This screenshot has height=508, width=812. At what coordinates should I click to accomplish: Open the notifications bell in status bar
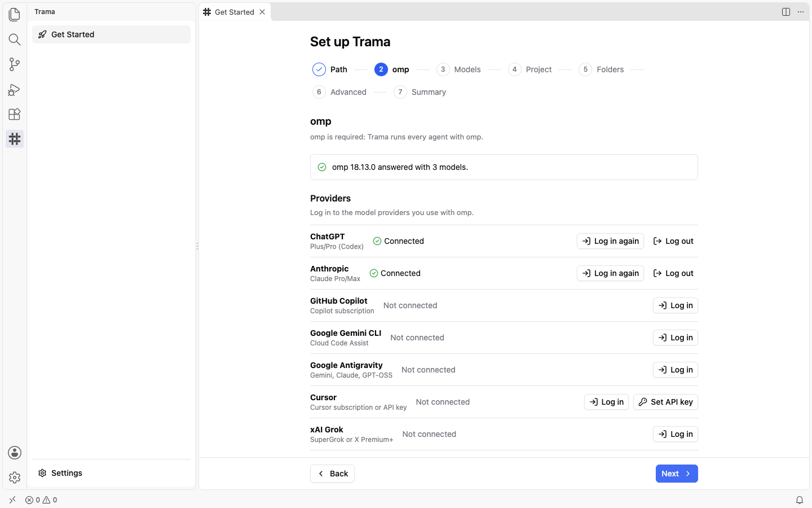click(x=800, y=500)
